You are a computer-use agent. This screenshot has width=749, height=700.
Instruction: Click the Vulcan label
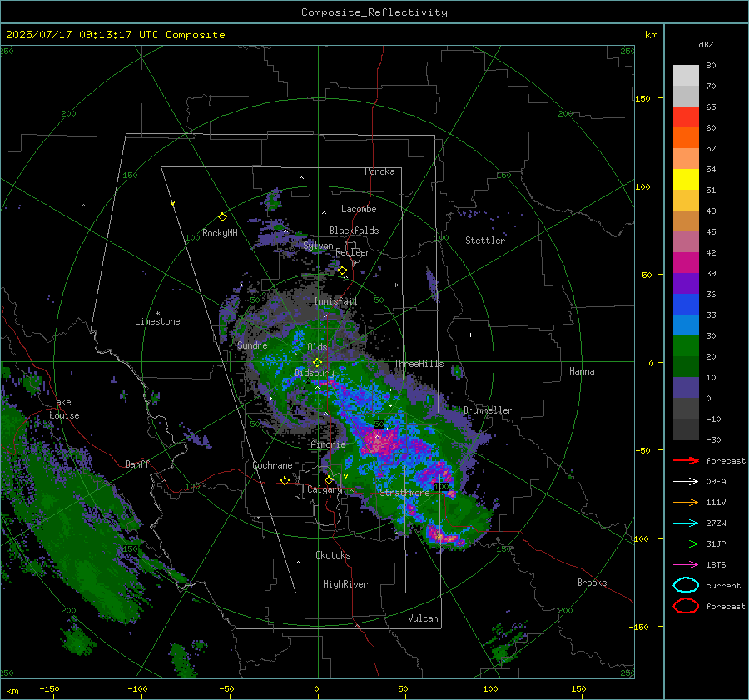point(424,618)
